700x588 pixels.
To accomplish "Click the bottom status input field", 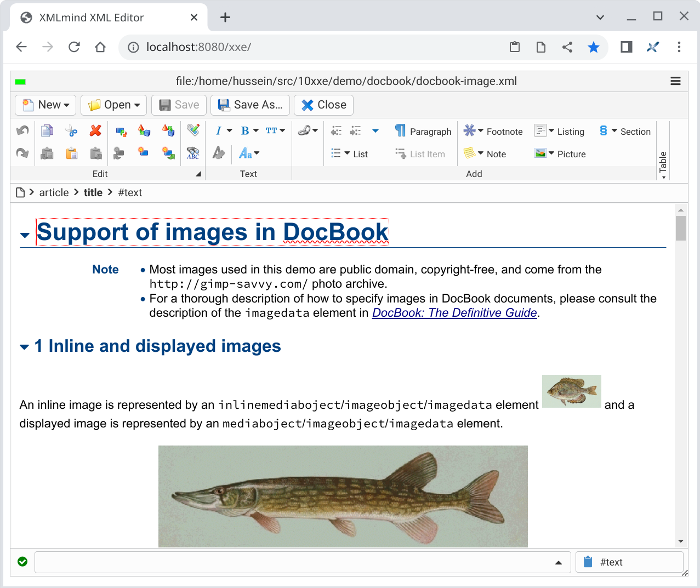I will (303, 562).
